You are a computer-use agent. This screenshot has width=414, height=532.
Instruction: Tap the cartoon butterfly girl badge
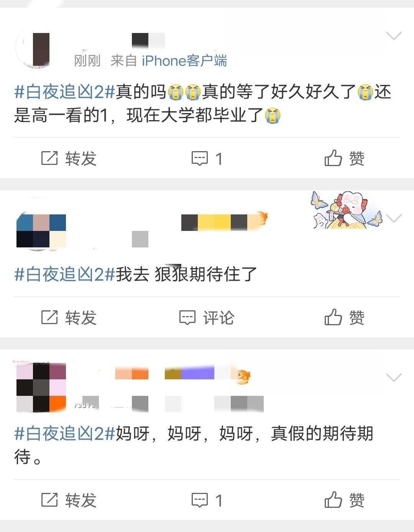(x=347, y=210)
